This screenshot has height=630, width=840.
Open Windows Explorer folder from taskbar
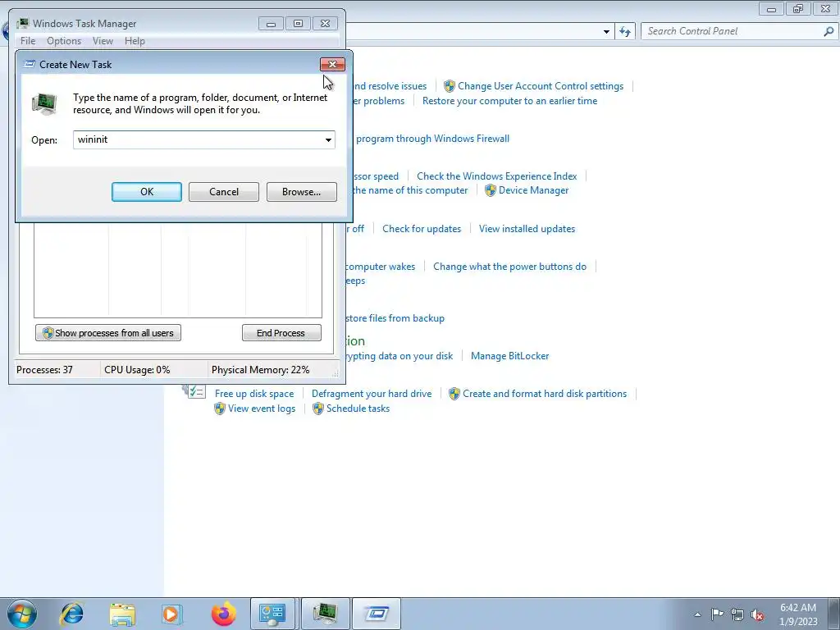[122, 614]
